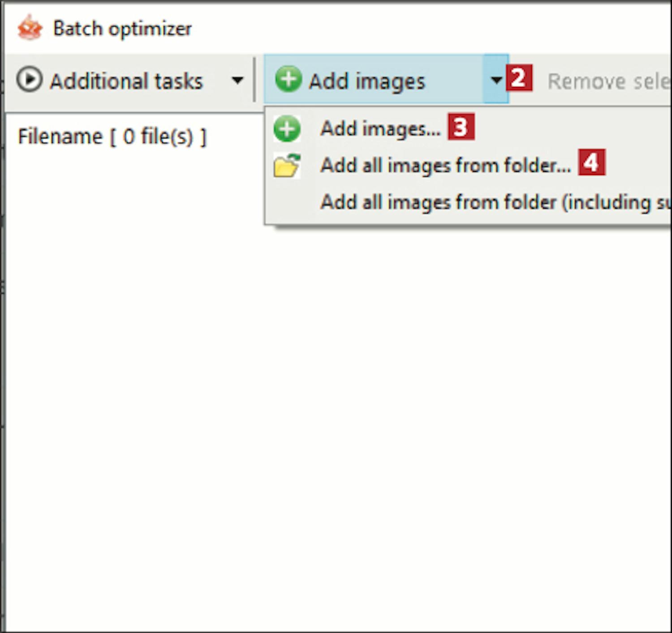Viewport: 672px width, 633px height.
Task: Click the Batch optimizer app icon
Action: click(30, 28)
